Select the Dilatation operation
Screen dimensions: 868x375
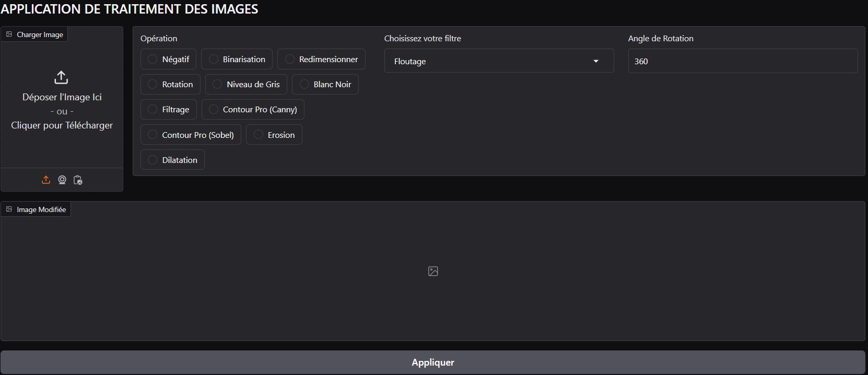[x=153, y=160]
